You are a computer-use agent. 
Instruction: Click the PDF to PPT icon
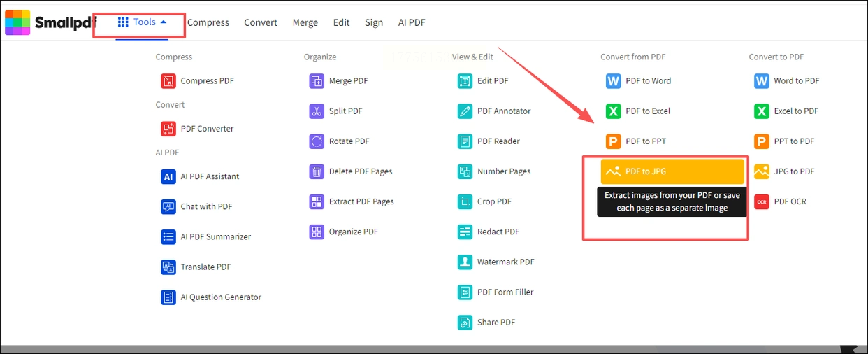click(613, 141)
